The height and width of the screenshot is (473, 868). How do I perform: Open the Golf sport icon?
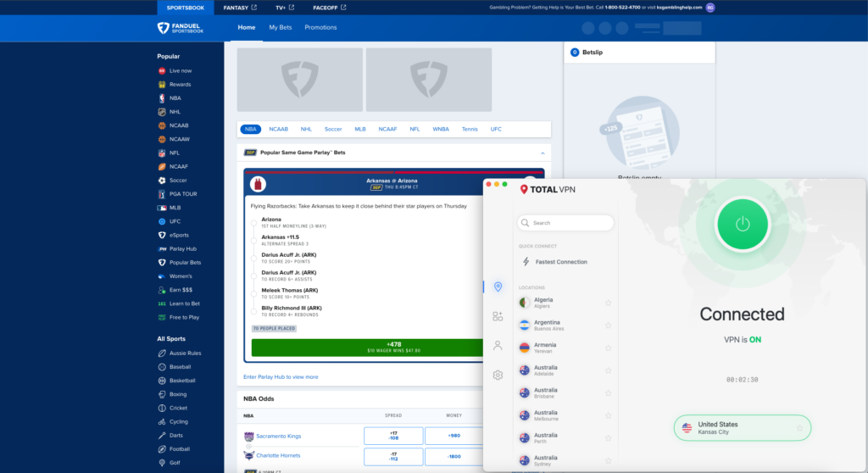tap(162, 463)
